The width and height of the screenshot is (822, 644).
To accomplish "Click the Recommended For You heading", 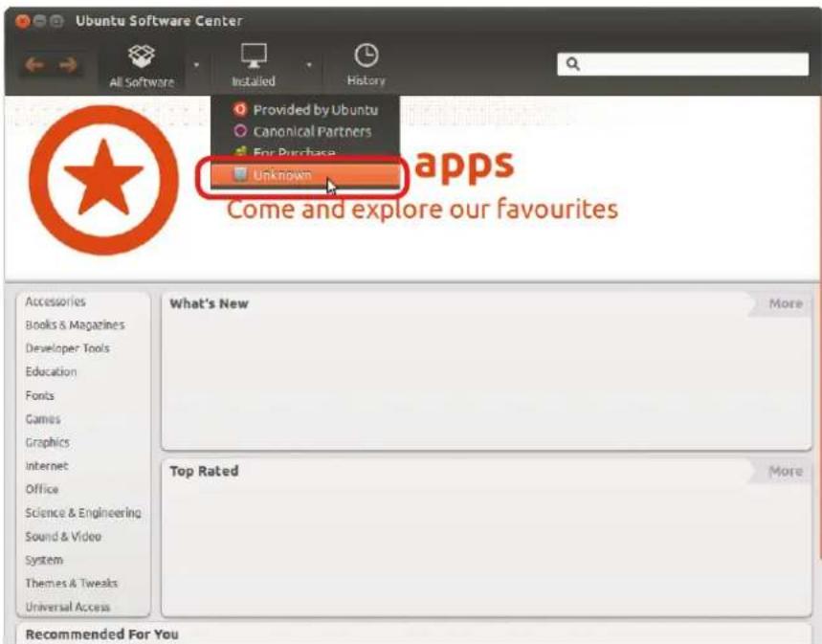I will click(102, 634).
